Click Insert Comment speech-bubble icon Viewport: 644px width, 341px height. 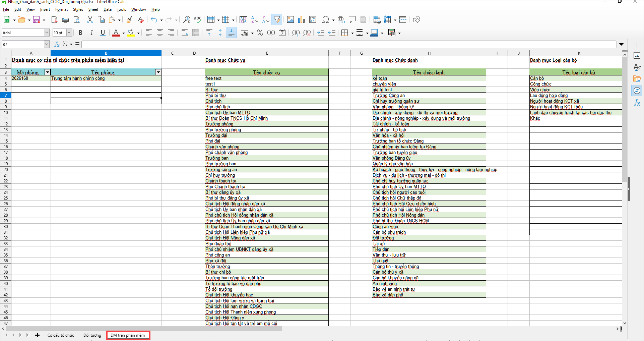(x=352, y=20)
